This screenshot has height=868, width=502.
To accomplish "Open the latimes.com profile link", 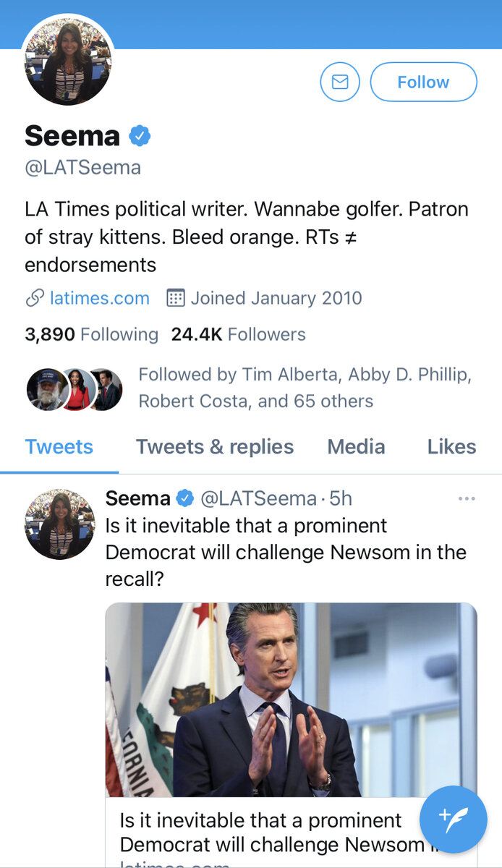I will pyautogui.click(x=99, y=298).
